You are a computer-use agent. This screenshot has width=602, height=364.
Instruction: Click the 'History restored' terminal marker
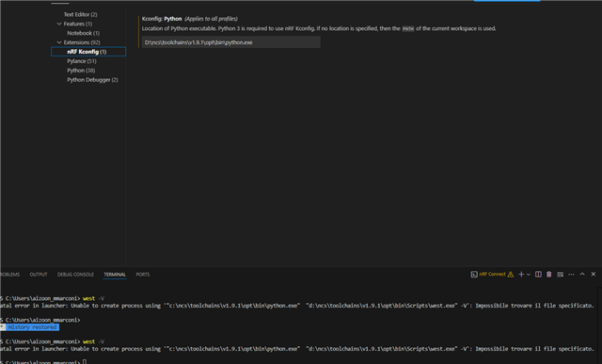pos(32,327)
